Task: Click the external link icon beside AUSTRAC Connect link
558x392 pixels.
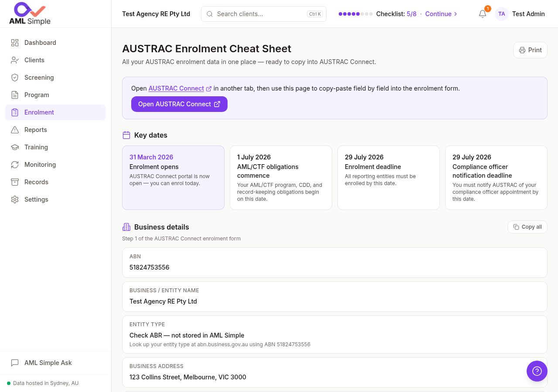Action: point(209,88)
